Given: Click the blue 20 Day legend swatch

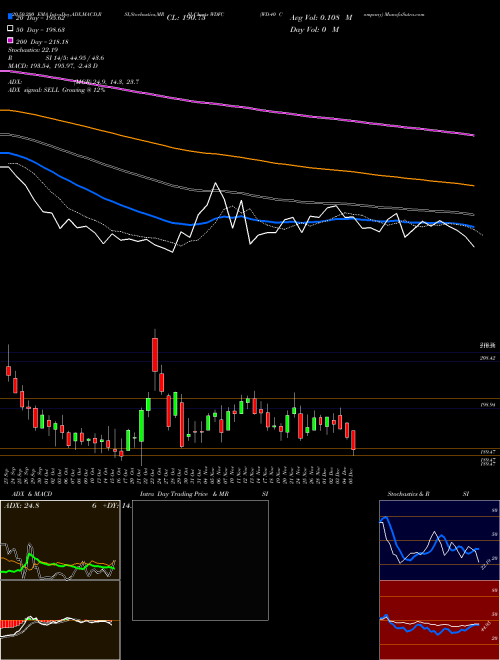Looking at the screenshot, I should click(10, 17).
